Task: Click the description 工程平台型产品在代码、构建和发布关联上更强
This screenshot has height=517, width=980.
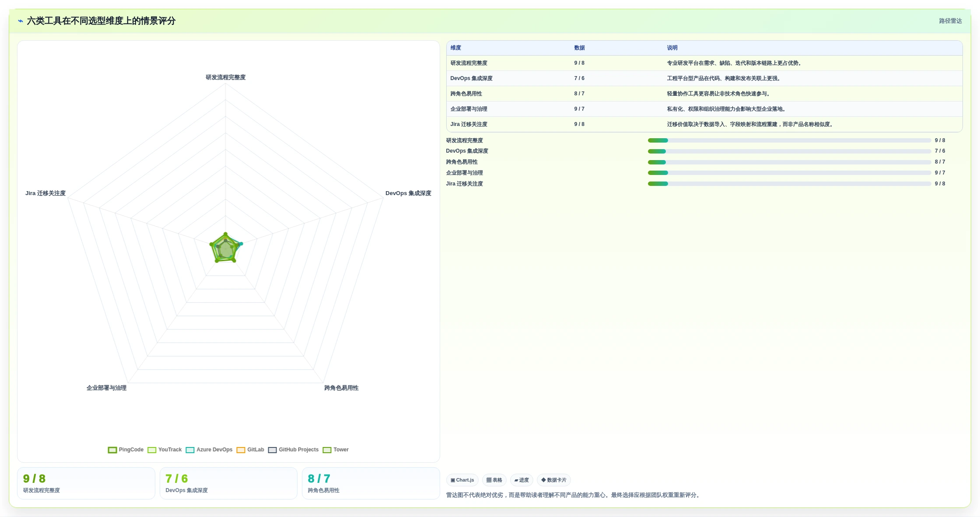Action: tap(724, 78)
